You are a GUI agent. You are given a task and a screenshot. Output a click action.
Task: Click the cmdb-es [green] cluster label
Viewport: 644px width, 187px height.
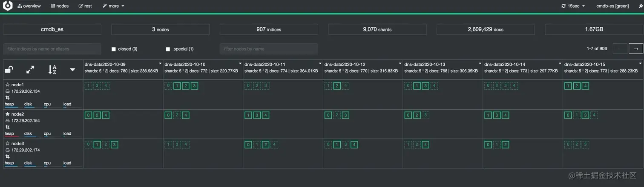coord(612,6)
